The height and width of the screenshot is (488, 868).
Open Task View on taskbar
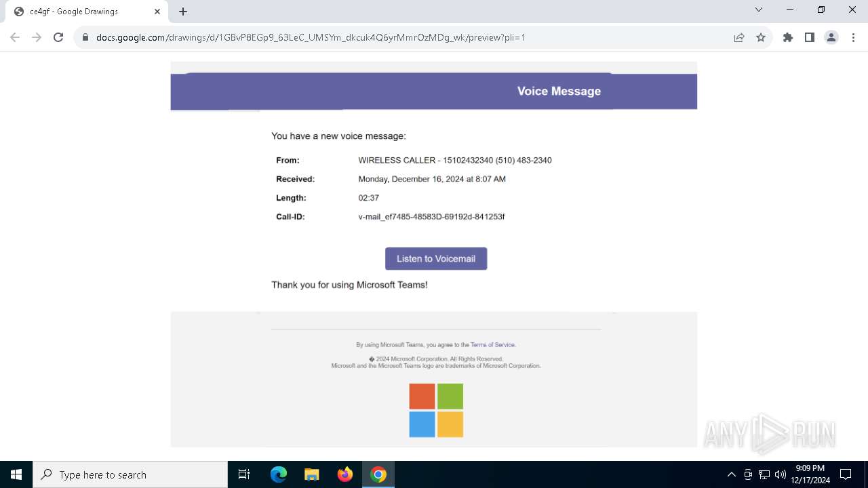click(x=244, y=474)
